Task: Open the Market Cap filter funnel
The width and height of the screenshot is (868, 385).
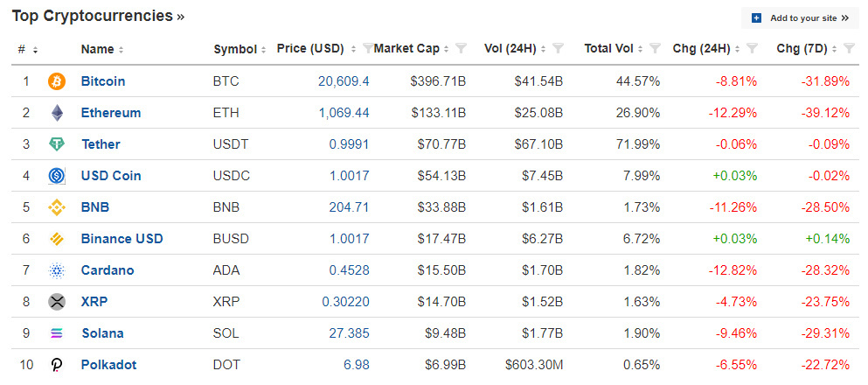Action: (461, 49)
